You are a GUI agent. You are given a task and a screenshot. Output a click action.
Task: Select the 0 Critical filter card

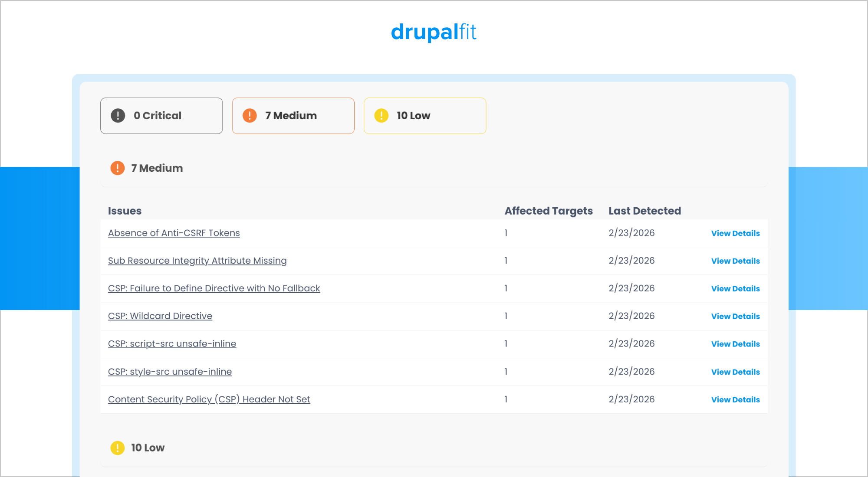click(x=161, y=116)
